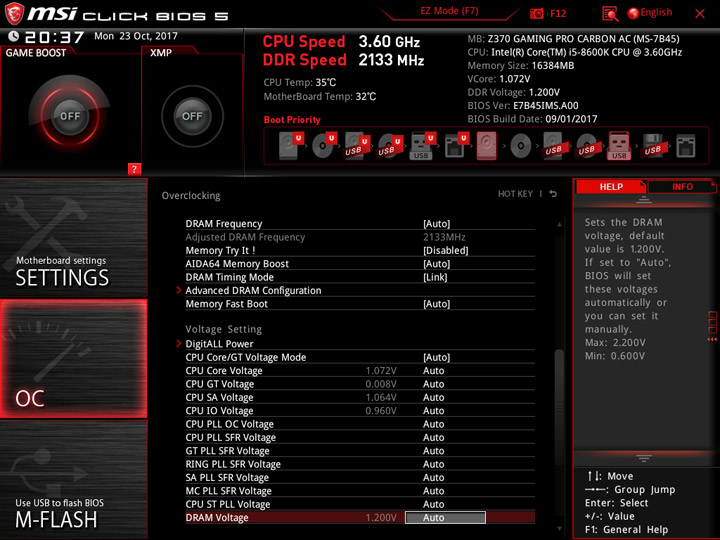Click the English language globe icon
The height and width of the screenshot is (540, 720).
pos(633,13)
